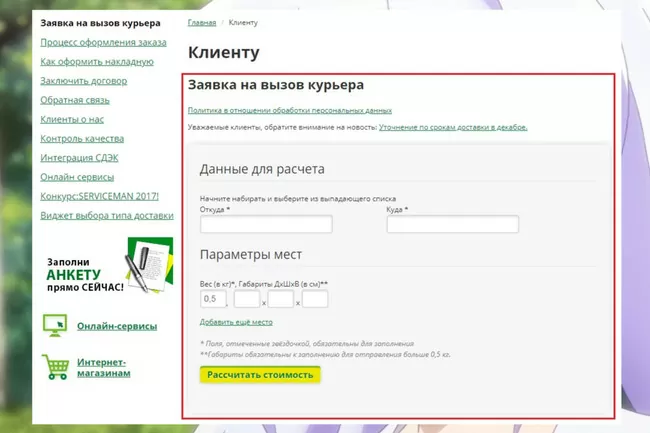Click the monitor icon beside Онлайн-сервисы

point(55,325)
